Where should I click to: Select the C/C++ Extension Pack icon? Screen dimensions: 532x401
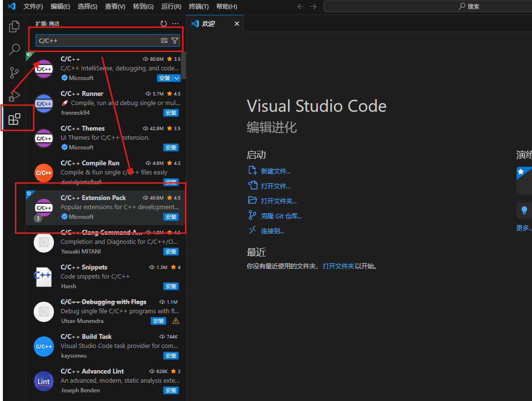(44, 208)
